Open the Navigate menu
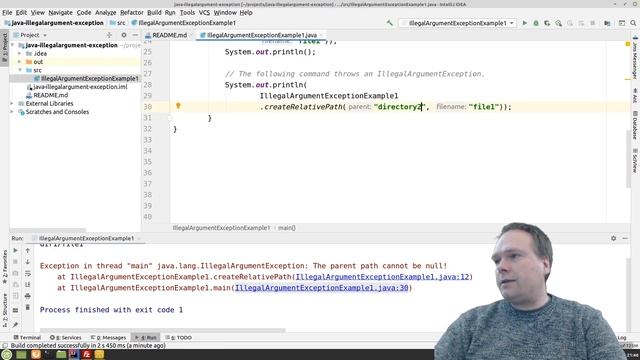The width and height of the screenshot is (640, 360). pos(60,13)
